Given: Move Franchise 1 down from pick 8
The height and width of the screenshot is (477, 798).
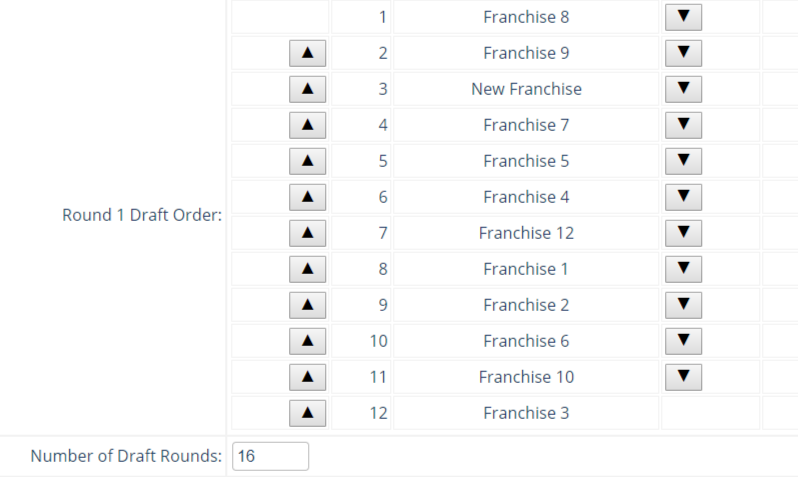Looking at the screenshot, I should tap(683, 269).
